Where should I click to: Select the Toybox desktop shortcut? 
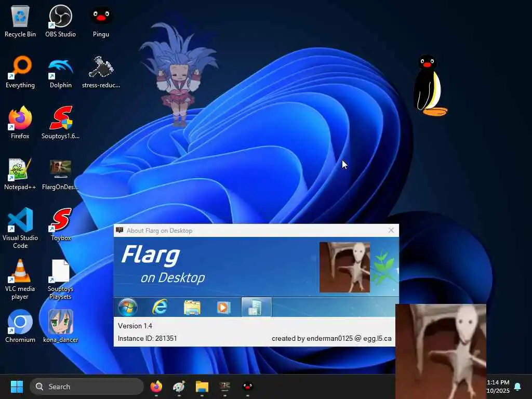pos(61,224)
